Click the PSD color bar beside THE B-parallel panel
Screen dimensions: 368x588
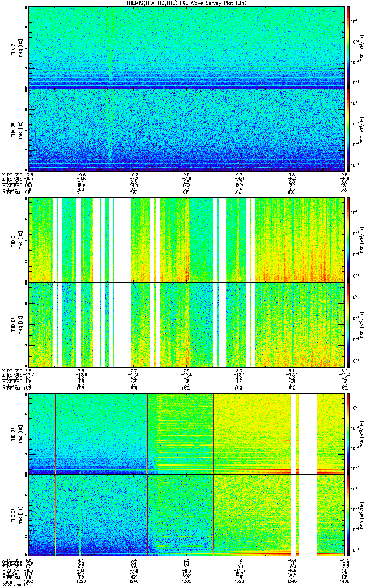pyautogui.click(x=349, y=515)
